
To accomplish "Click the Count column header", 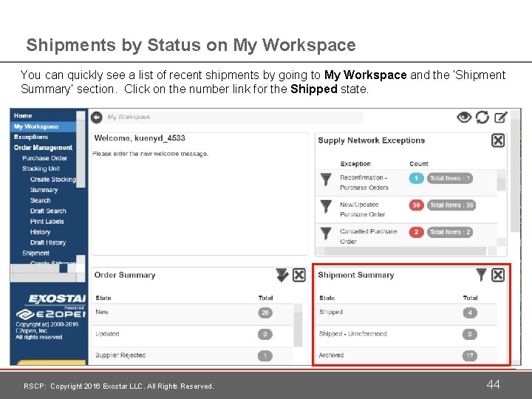I will pyautogui.click(x=419, y=163).
